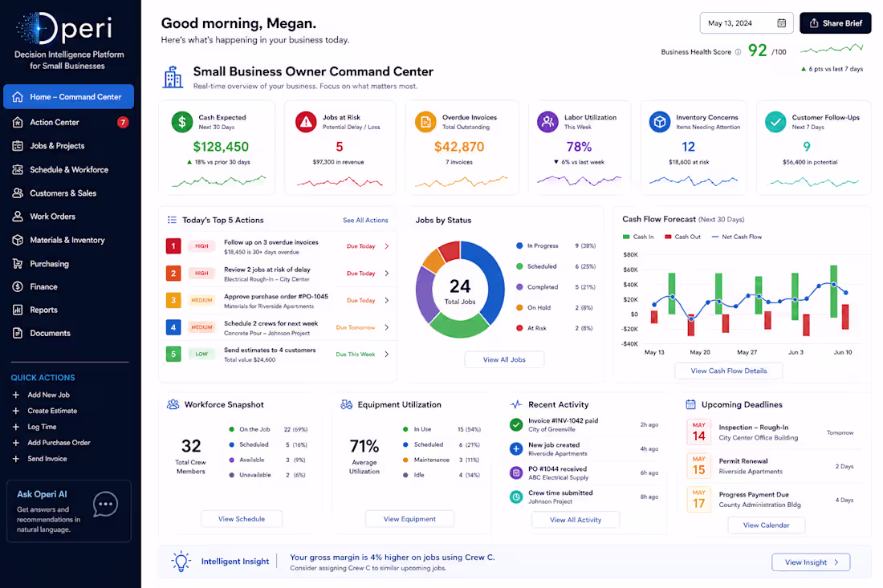Screen dimensions: 883x588
Task: Select May 15 Permit Renewal deadline
Action: pyautogui.click(x=770, y=466)
